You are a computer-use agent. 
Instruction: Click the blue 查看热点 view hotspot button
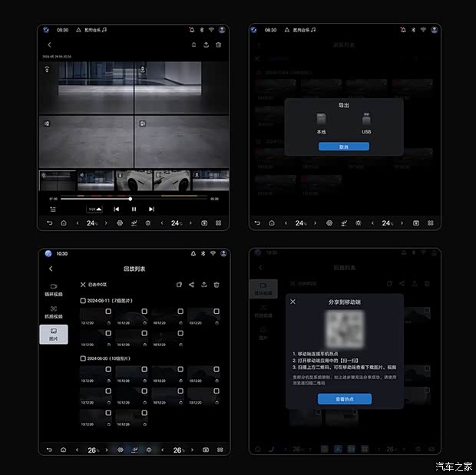[x=345, y=399]
